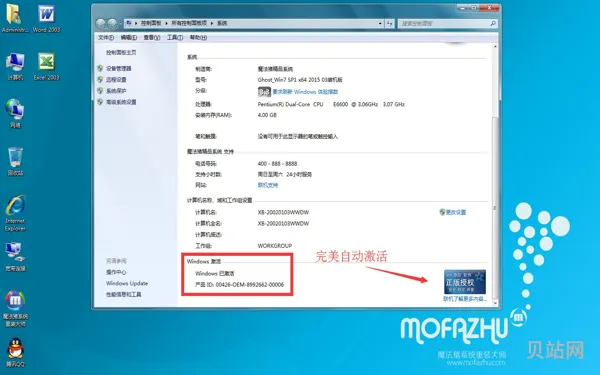This screenshot has width=600, height=375.
Task: Open the Recycle Bin desktop icon
Action: tap(15, 161)
